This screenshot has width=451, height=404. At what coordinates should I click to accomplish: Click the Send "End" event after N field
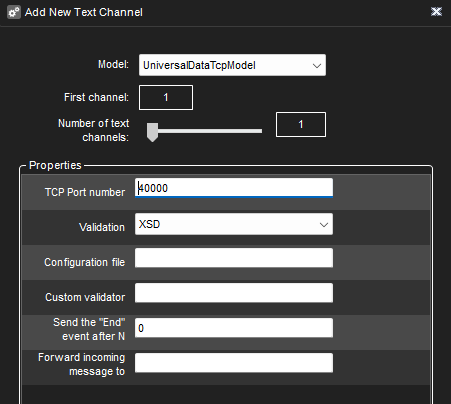(x=234, y=328)
